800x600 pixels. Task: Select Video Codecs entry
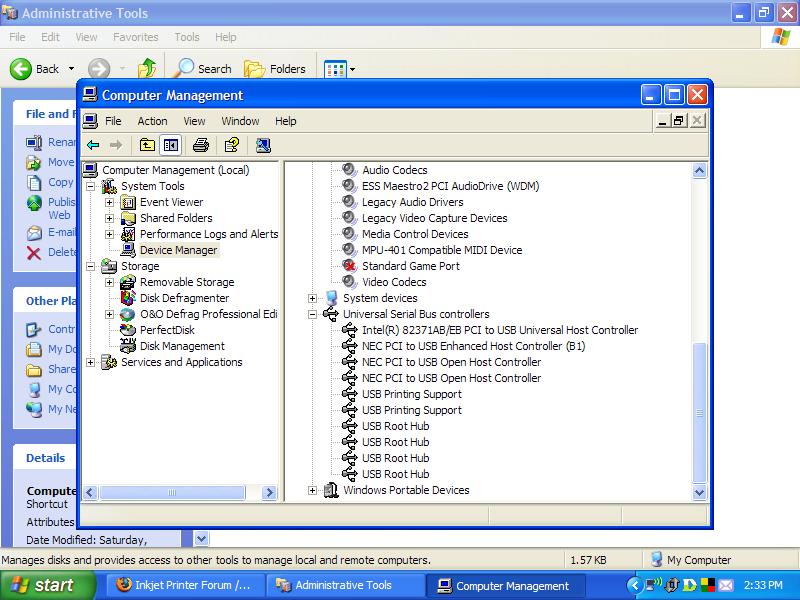(x=394, y=282)
